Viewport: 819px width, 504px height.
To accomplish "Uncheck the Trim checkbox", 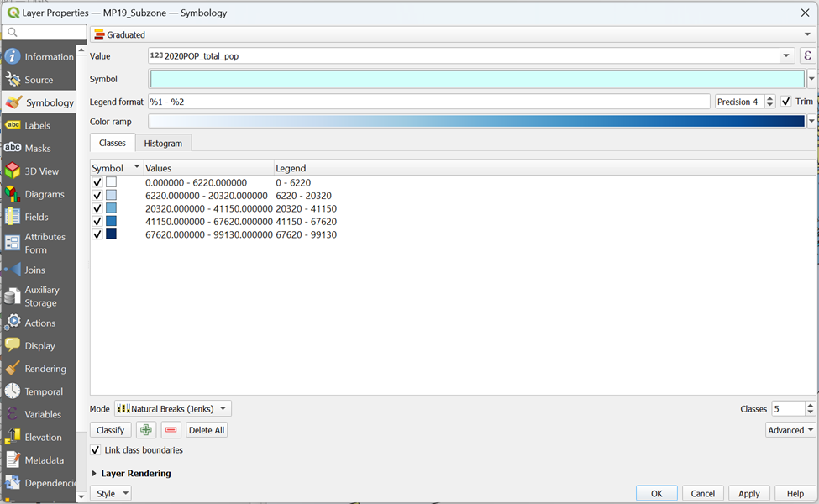I will click(x=786, y=102).
